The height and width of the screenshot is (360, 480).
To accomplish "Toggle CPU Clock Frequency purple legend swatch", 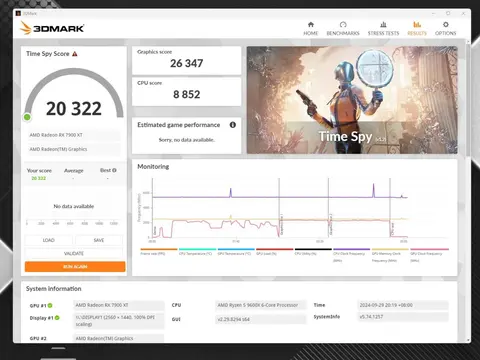I will 352,249.
